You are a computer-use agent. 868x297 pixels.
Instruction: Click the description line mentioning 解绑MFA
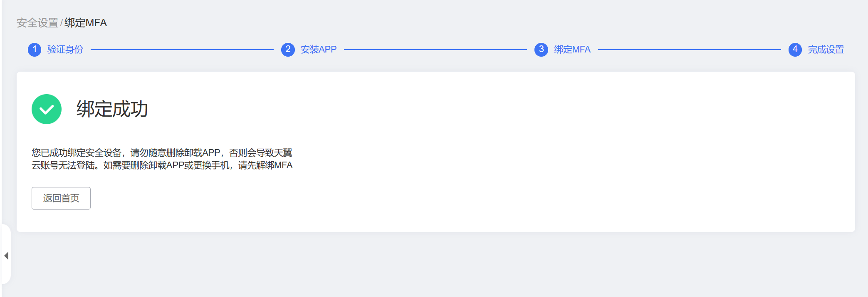coord(162,165)
